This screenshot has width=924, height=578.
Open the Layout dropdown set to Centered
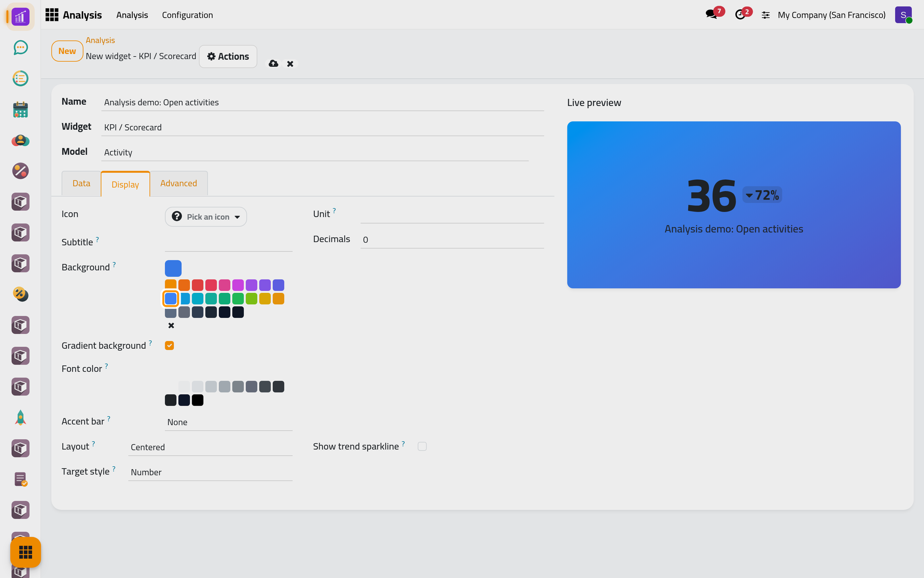pyautogui.click(x=210, y=447)
